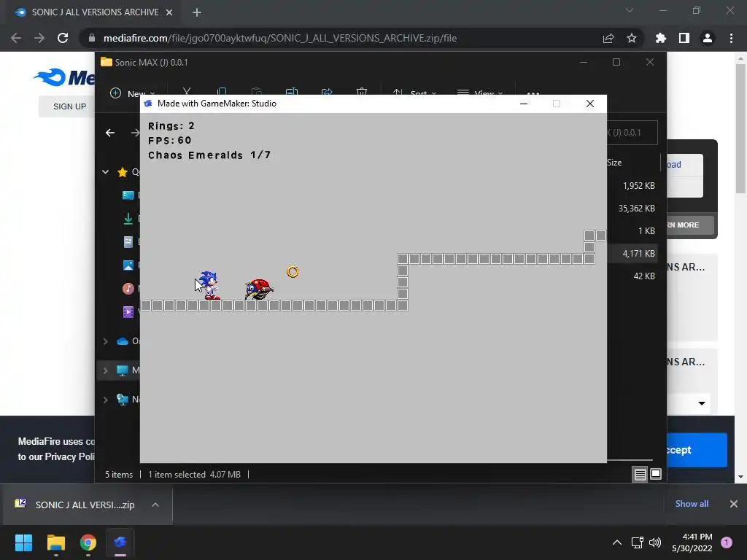Open the Videos folder icon in Explorer sidebar
747x560 pixels.
[x=128, y=312]
